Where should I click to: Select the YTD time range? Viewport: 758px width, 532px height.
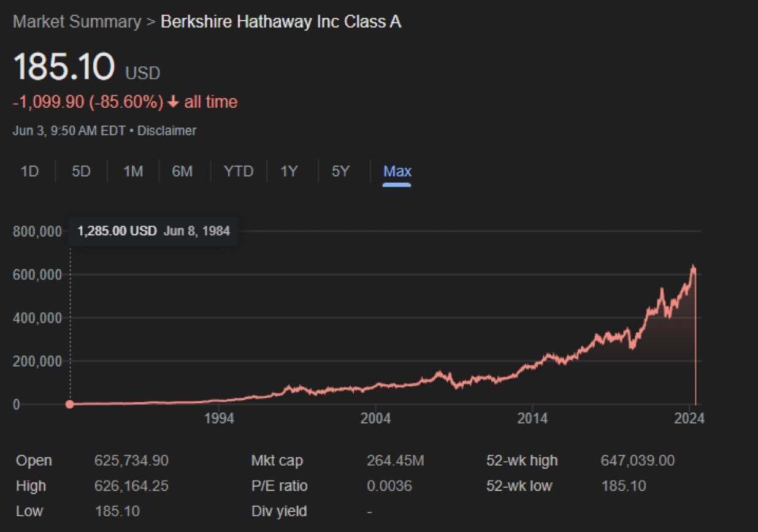coord(238,172)
